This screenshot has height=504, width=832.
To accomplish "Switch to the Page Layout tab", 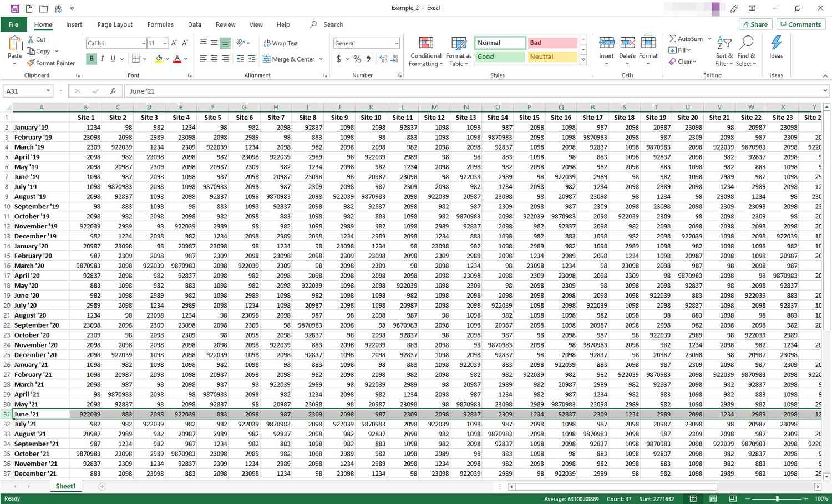I will coord(115,24).
